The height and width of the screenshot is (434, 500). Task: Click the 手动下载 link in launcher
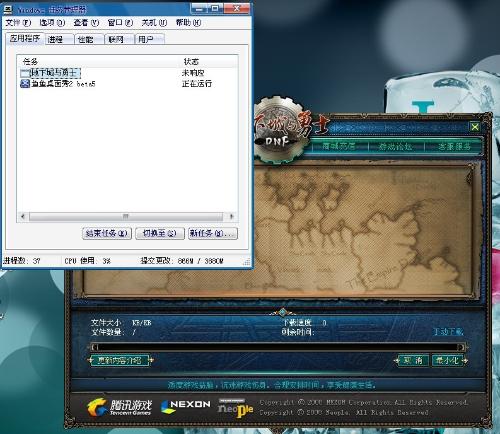[448, 332]
